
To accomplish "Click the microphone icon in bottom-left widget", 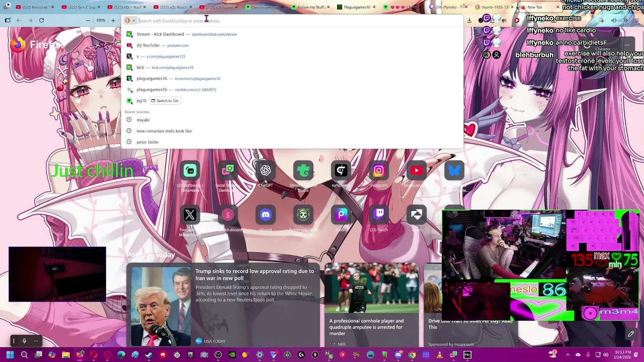I will coord(24,341).
